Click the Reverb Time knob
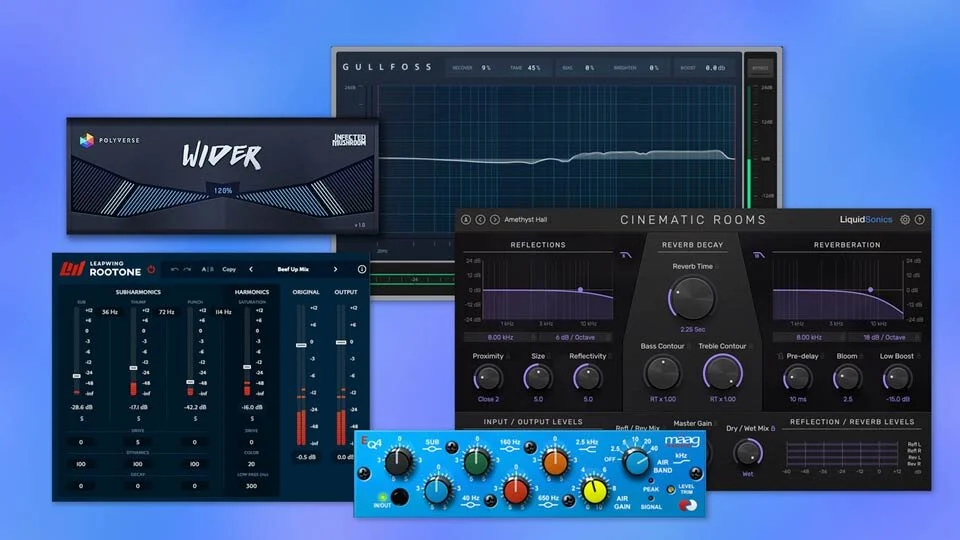Image resolution: width=960 pixels, height=540 pixels. pyautogui.click(x=692, y=298)
